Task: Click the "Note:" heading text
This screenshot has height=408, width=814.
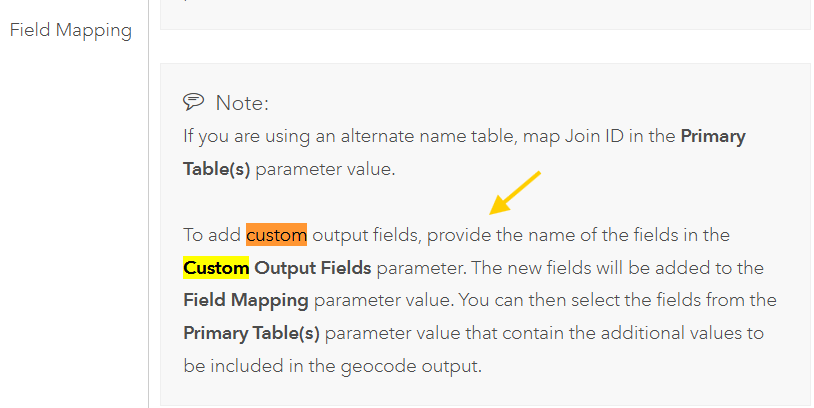Action: pyautogui.click(x=242, y=103)
